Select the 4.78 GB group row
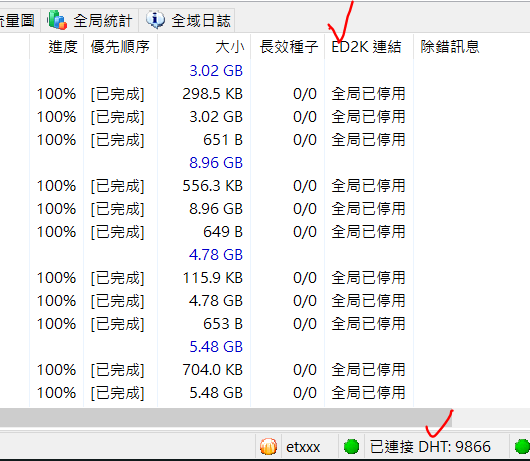Screen dimensions: 530x461 click(265, 255)
